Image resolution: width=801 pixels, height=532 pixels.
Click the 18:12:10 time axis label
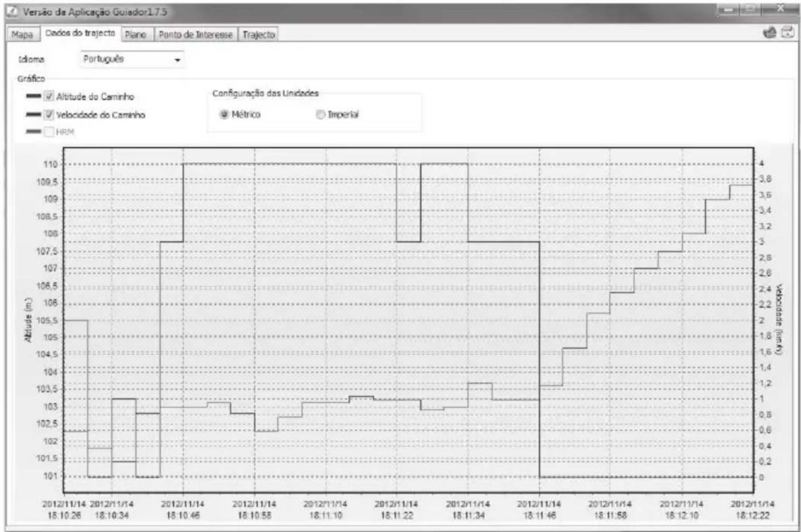click(x=681, y=510)
